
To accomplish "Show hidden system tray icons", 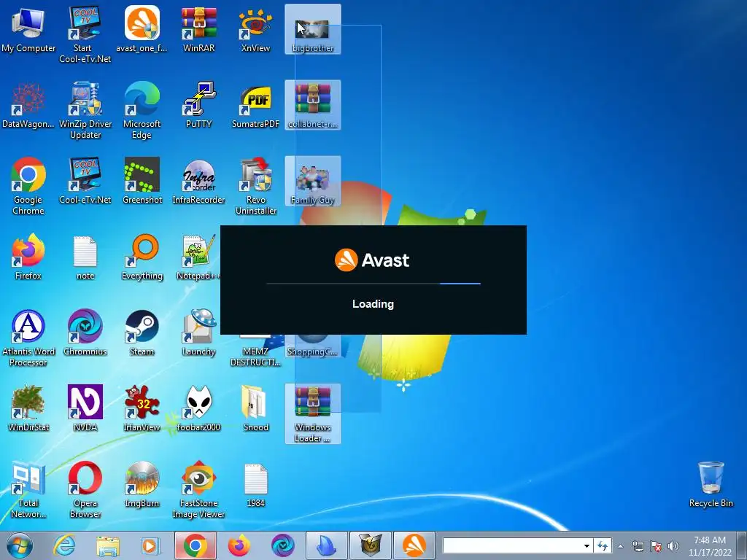I will point(620,547).
